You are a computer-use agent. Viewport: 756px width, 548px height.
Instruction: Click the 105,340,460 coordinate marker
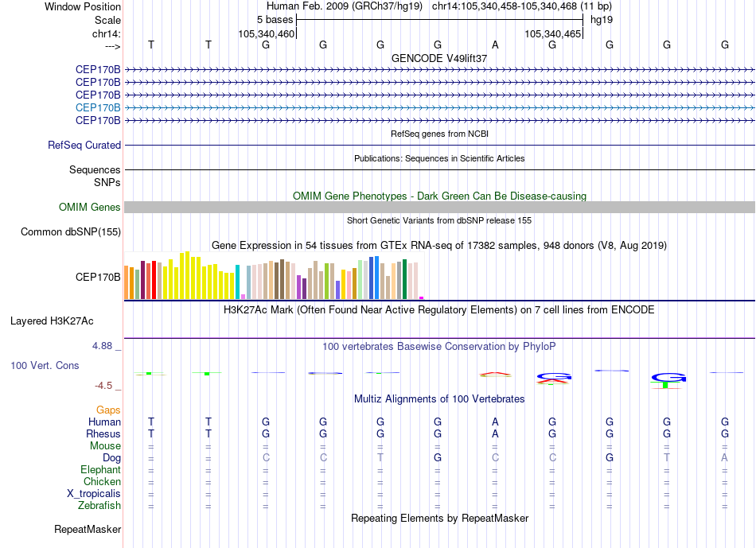click(x=266, y=33)
